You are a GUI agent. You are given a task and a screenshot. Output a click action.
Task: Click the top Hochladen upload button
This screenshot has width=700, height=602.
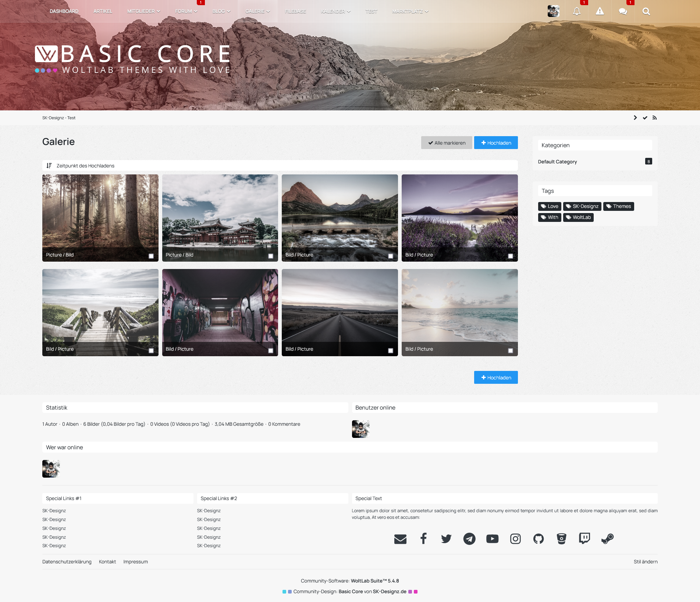pyautogui.click(x=495, y=143)
